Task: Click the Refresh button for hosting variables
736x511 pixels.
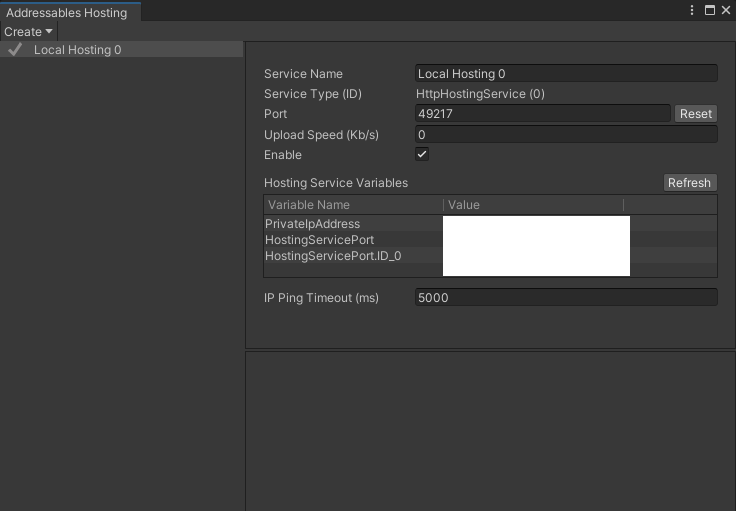Action: pos(689,183)
